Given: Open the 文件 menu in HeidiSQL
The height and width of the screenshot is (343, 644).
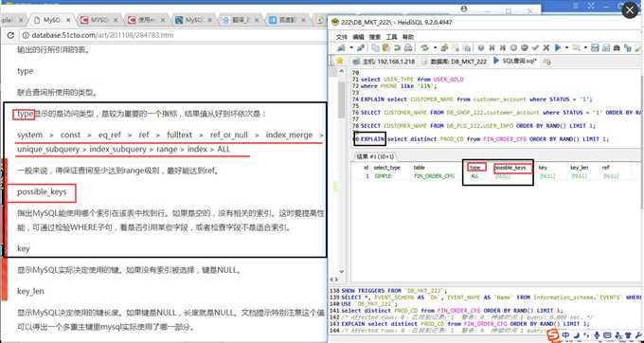Looking at the screenshot, I should [x=342, y=37].
